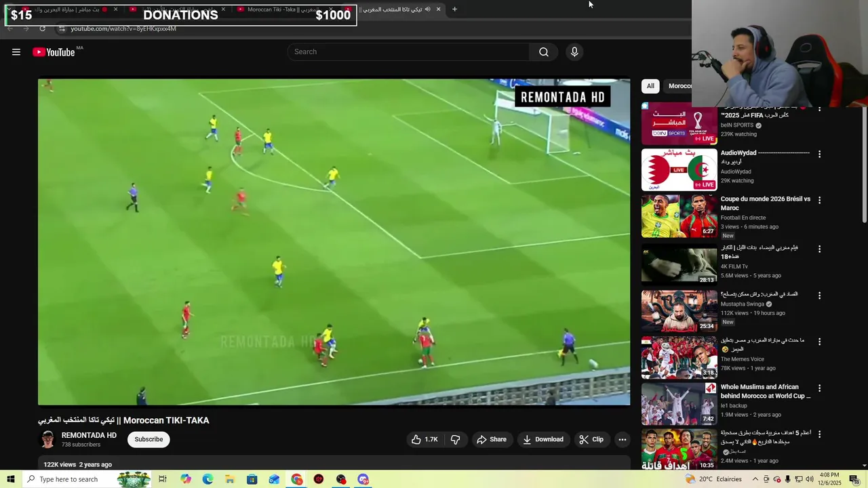
Task: Open the 3:18 Memes Voice thumbnail
Action: click(679, 357)
